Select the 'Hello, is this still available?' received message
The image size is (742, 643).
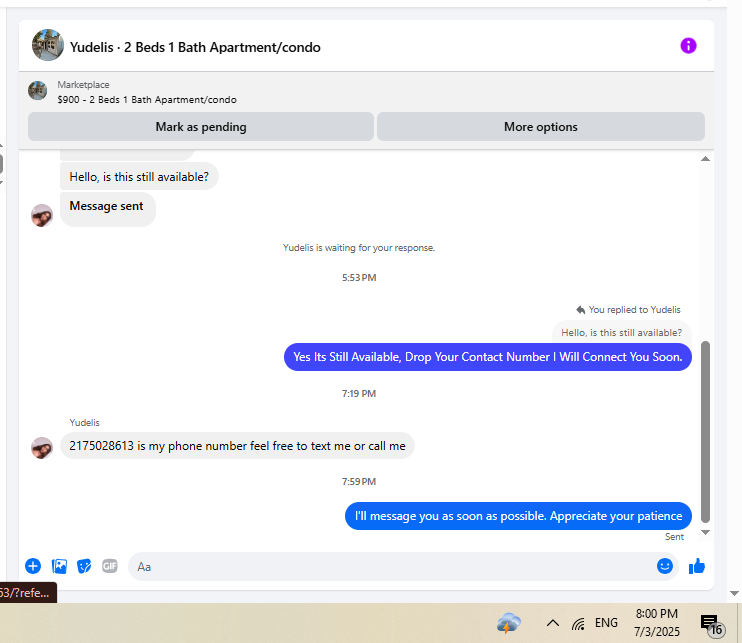click(139, 176)
